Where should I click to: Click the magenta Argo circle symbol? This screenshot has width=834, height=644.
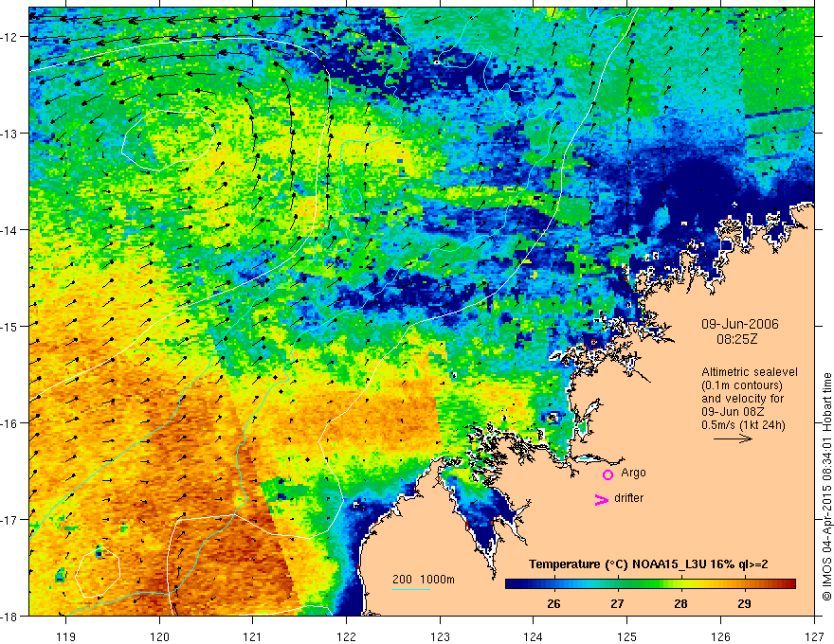coord(607,475)
